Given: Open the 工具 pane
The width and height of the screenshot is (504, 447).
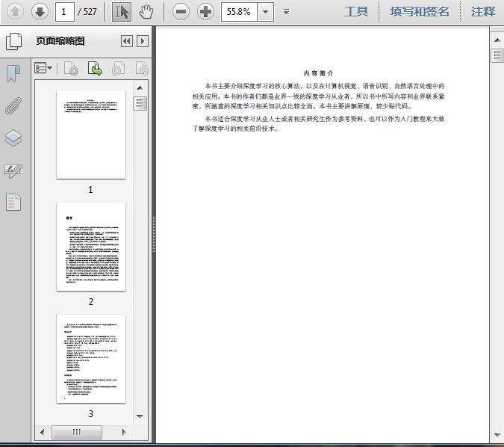Looking at the screenshot, I should point(356,12).
